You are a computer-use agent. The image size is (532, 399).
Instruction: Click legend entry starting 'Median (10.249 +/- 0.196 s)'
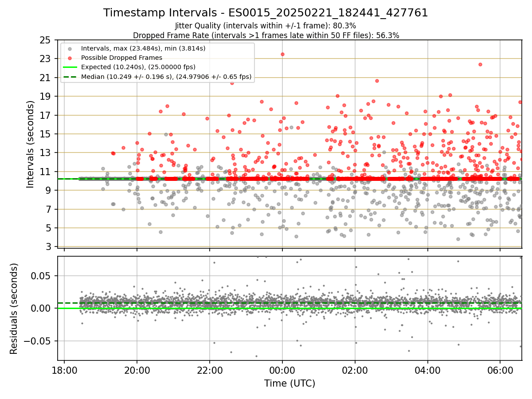pyautogui.click(x=166, y=77)
